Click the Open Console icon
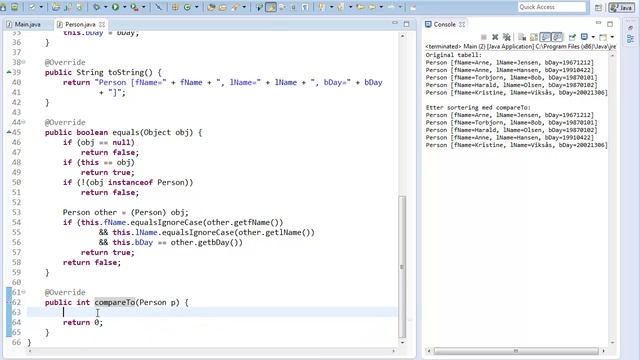 (603, 37)
